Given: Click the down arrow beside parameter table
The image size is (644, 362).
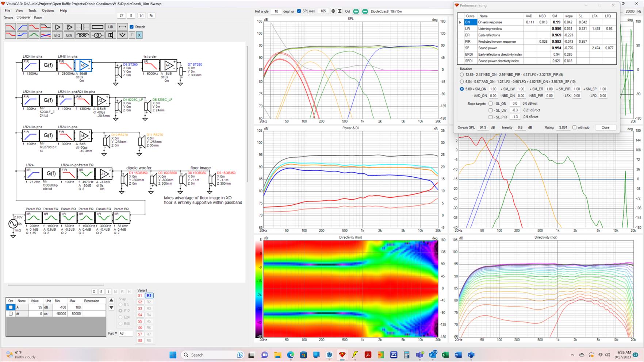Looking at the screenshot, I should (x=111, y=308).
